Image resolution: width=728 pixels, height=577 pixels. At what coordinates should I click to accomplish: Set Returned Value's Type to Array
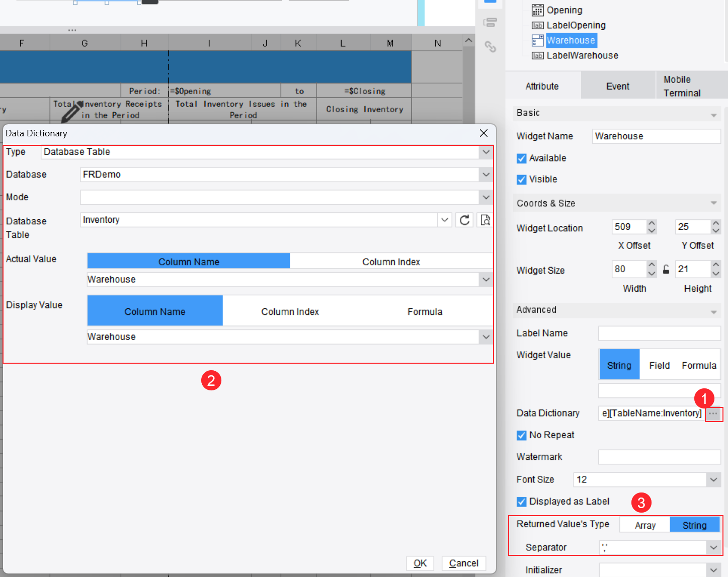645,525
